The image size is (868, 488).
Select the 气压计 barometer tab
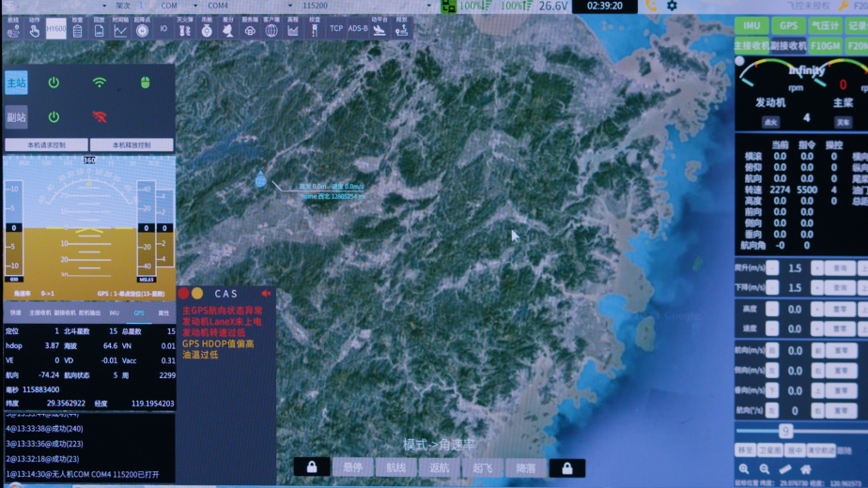(825, 26)
